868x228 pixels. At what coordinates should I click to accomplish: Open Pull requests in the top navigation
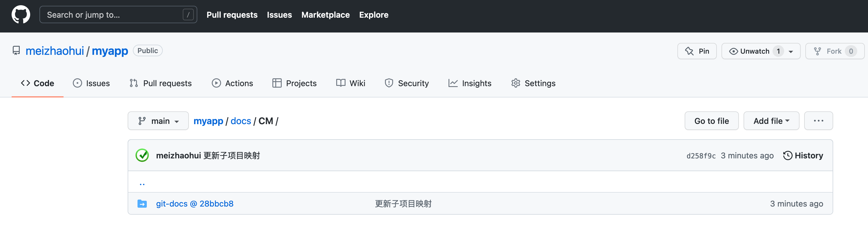(232, 15)
